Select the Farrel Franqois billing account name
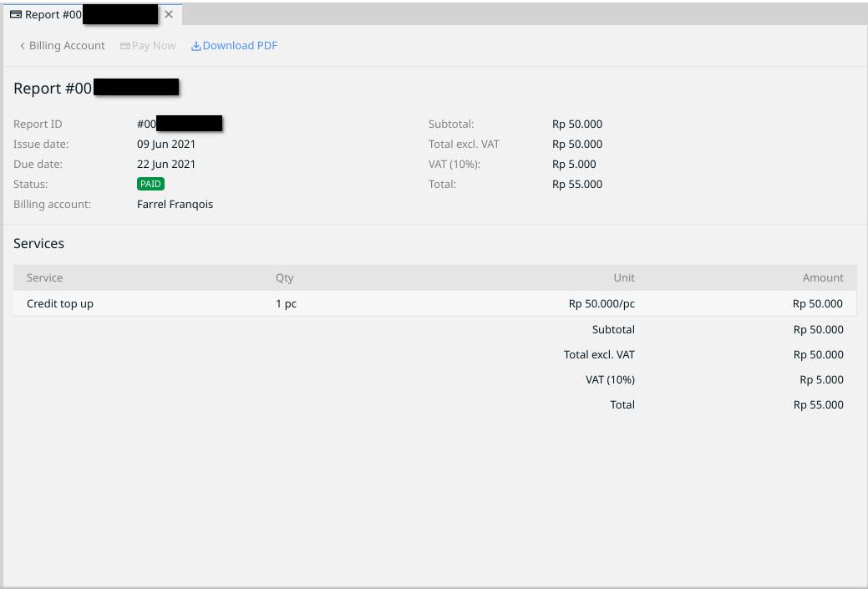This screenshot has height=589, width=868. (x=175, y=204)
